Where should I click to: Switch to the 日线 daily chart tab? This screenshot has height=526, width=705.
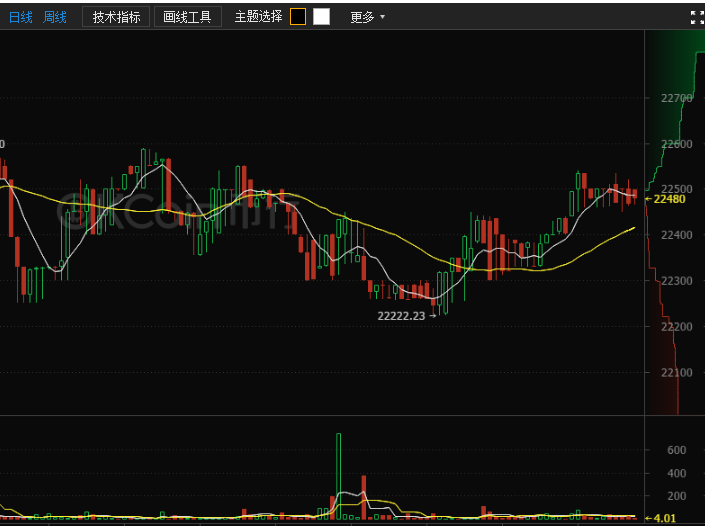(x=20, y=17)
